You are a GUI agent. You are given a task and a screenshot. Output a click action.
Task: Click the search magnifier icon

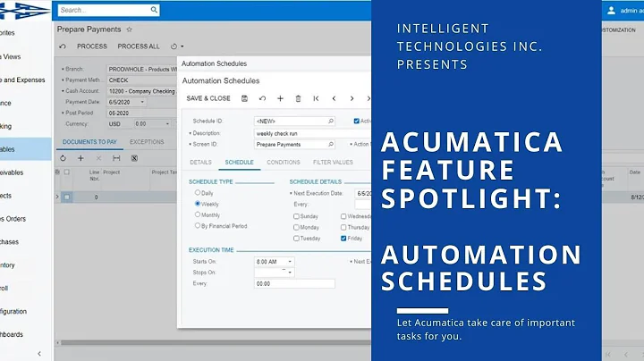[154, 10]
